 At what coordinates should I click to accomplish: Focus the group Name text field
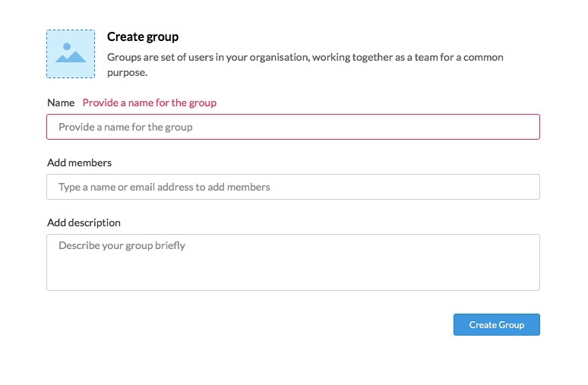coord(293,127)
